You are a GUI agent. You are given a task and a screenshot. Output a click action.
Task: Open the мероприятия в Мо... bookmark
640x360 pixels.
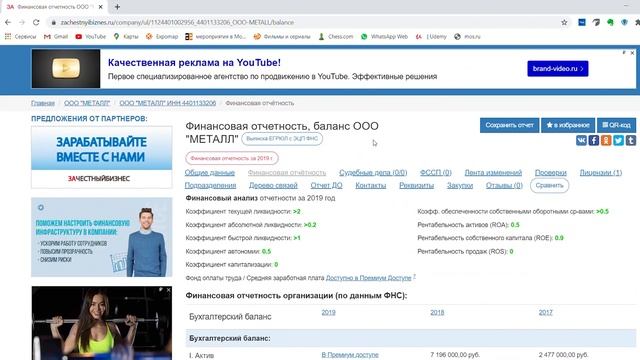[216, 37]
